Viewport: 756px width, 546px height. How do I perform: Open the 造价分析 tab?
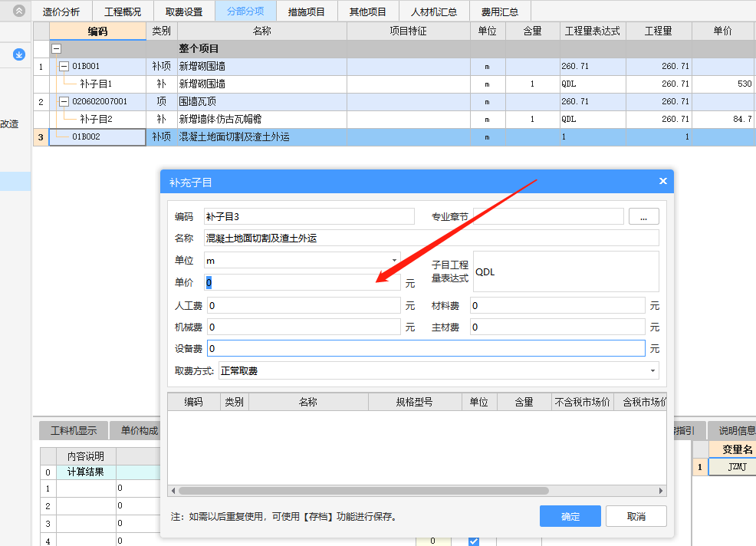pyautogui.click(x=61, y=12)
